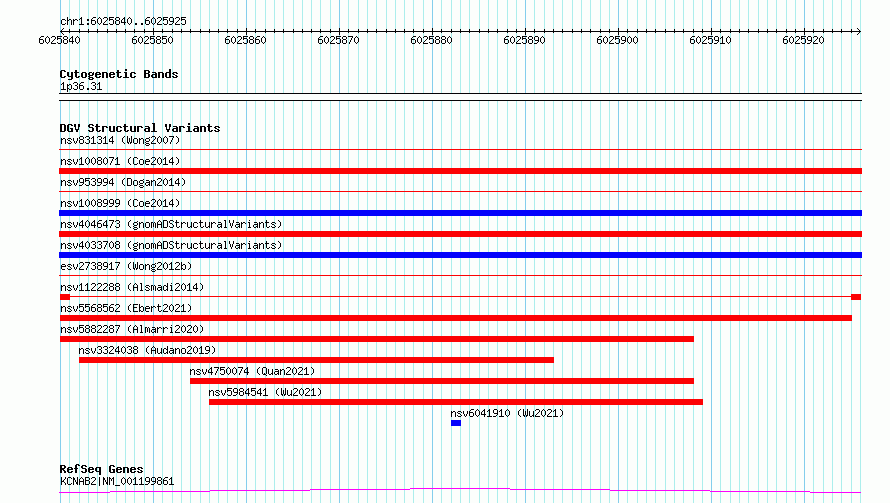Click the 6025860 ruler position label
The height and width of the screenshot is (503, 890).
pos(245,40)
